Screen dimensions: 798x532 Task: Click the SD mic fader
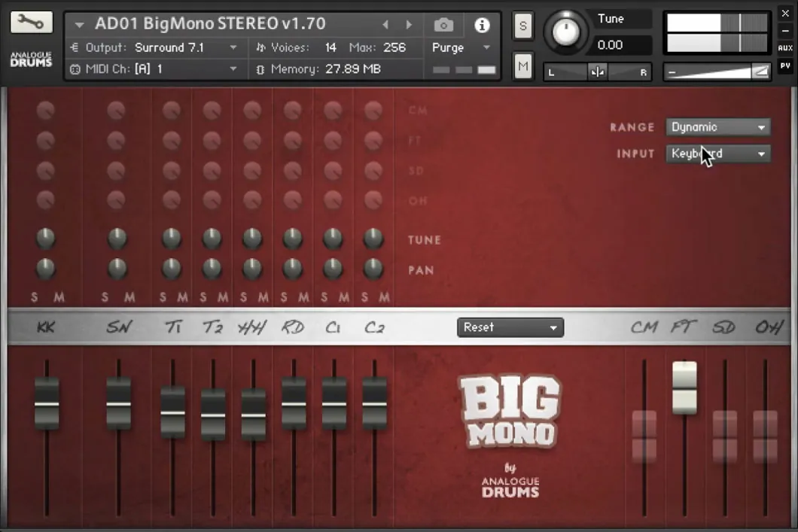(x=725, y=437)
